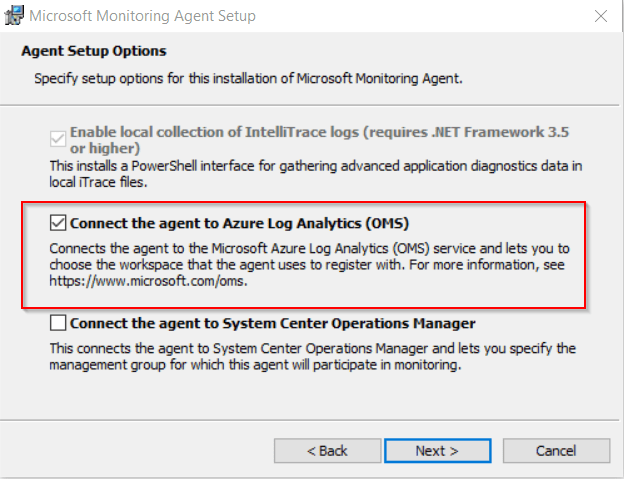Click the 'Specify setup options' subtitle text
Image resolution: width=624 pixels, height=479 pixels.
(248, 76)
